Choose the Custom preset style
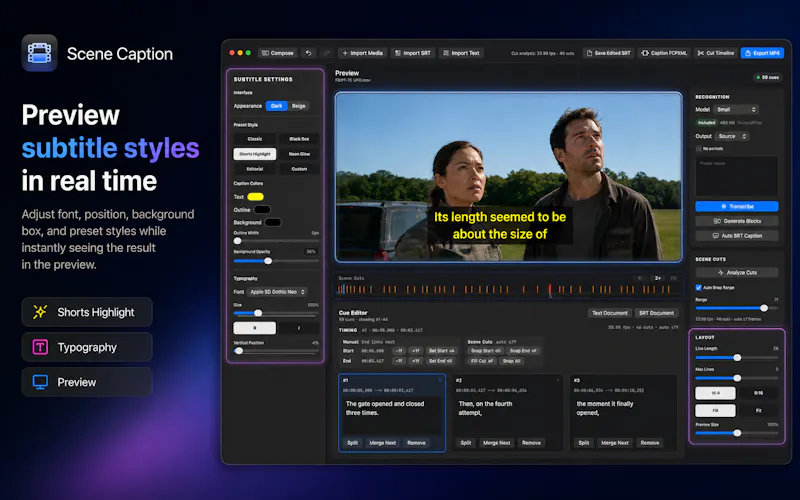Viewport: 800px width, 500px height. click(299, 169)
